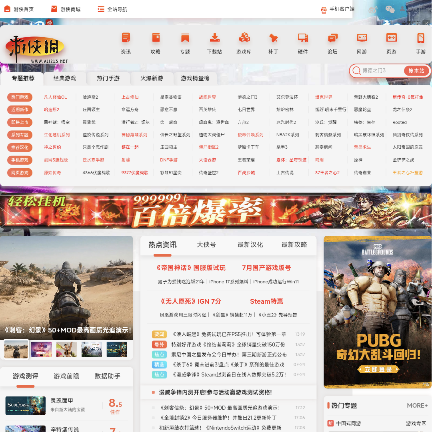Select the second carousel thumbnail, the purple image
This screenshot has height=432, width=432.
[x=41, y=349]
